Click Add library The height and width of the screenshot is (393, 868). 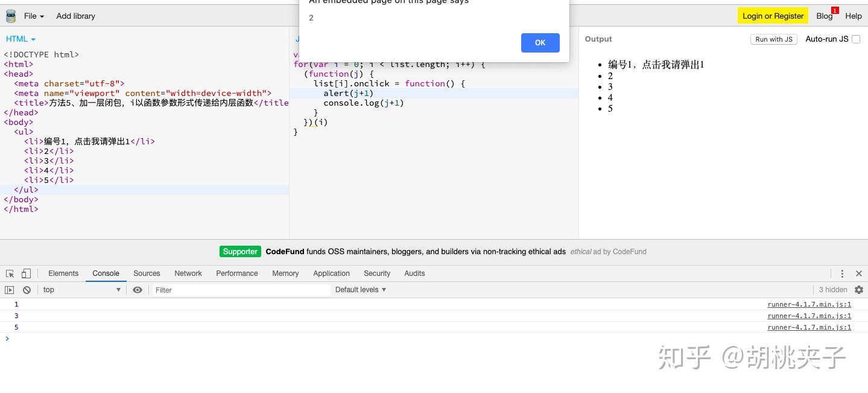[x=76, y=16]
